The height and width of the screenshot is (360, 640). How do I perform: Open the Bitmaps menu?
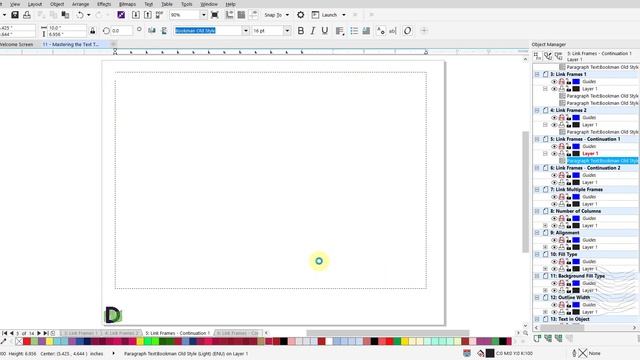click(x=127, y=4)
